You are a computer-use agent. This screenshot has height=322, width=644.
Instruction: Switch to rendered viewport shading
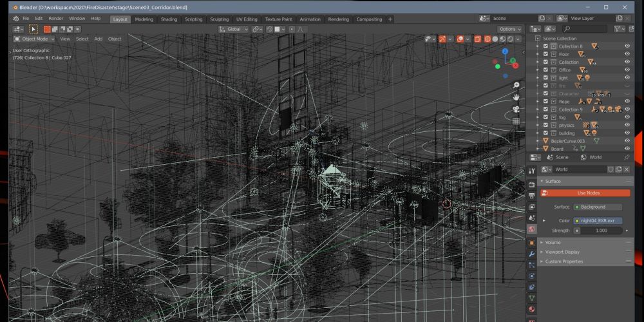coord(509,39)
